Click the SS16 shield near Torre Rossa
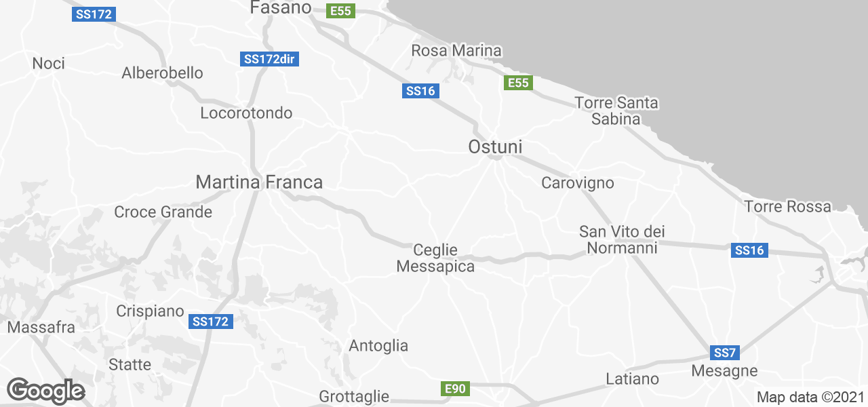 click(750, 250)
